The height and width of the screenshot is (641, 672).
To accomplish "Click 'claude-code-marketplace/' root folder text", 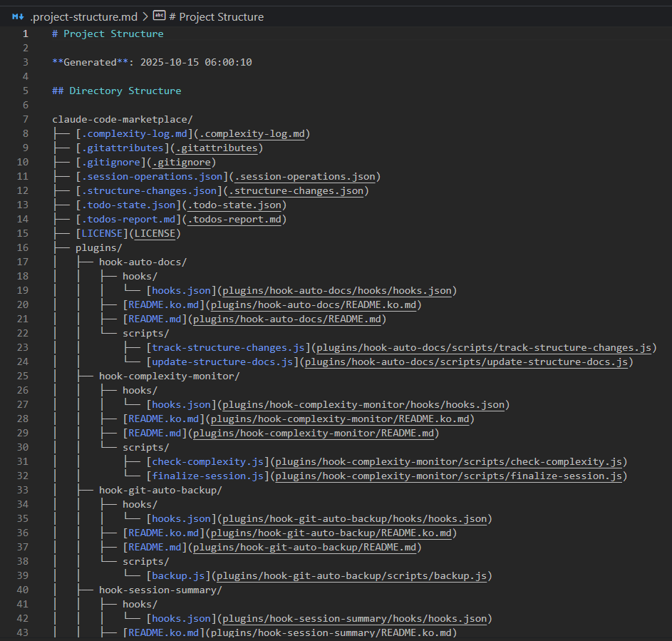I will pyautogui.click(x=123, y=119).
